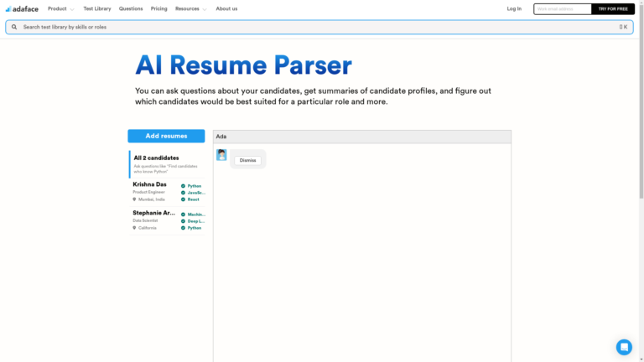644x362 pixels.
Task: Click the green check beside Stephanie's Python skill
Action: click(x=183, y=228)
